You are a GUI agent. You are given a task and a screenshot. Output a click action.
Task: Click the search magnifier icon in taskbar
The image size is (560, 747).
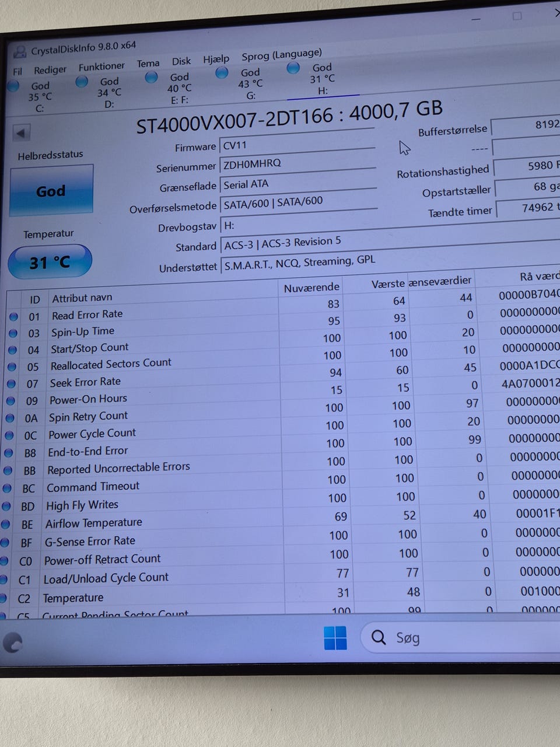(x=379, y=637)
